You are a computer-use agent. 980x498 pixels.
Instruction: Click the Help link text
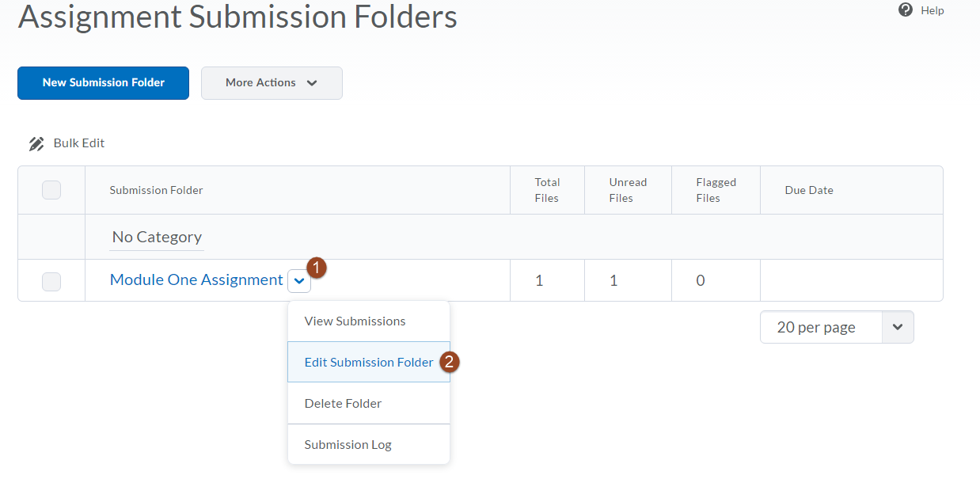[x=933, y=10]
